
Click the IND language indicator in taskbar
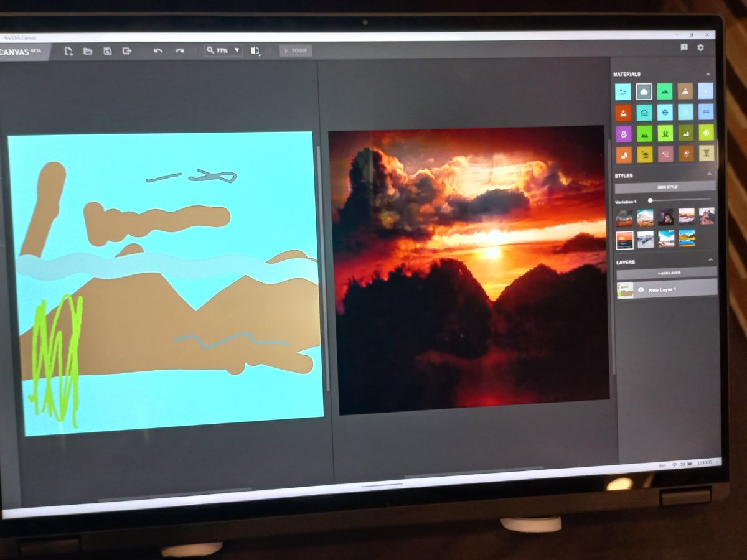pyautogui.click(x=662, y=465)
